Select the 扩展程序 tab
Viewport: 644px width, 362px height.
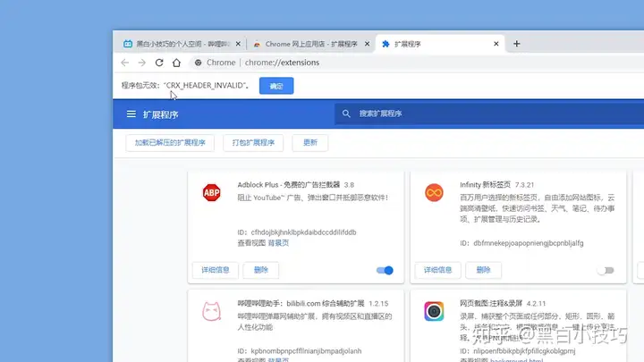coord(439,44)
